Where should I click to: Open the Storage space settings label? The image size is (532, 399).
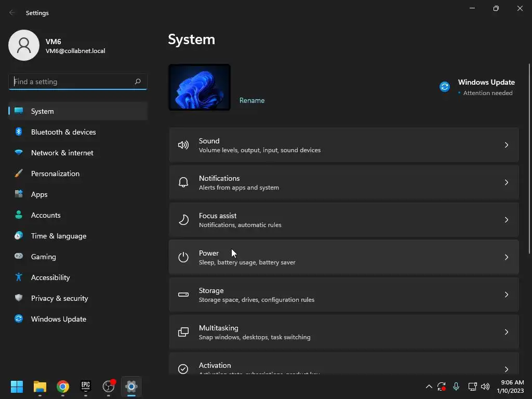pos(257,300)
